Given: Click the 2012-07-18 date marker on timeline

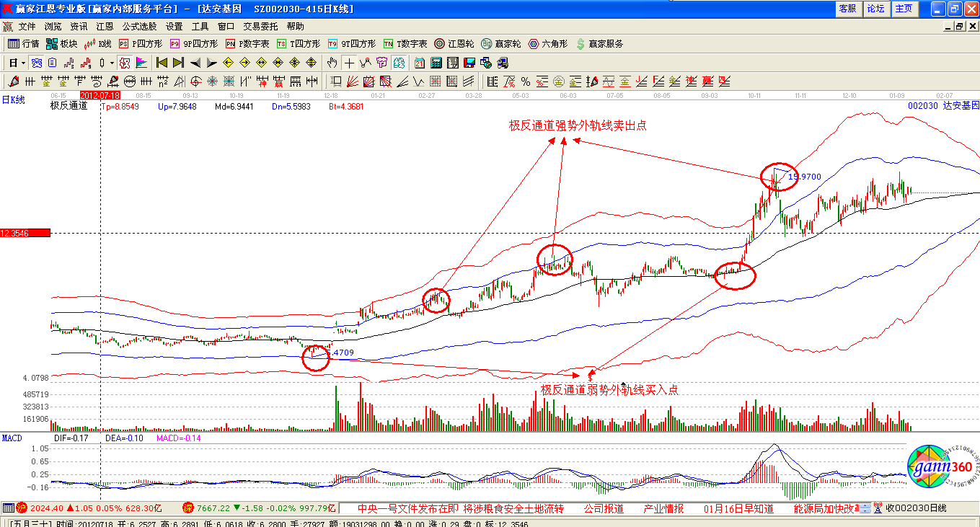Looking at the screenshot, I should pyautogui.click(x=100, y=95).
